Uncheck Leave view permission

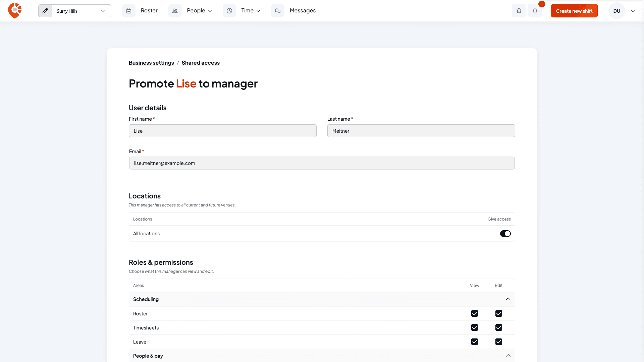click(474, 342)
